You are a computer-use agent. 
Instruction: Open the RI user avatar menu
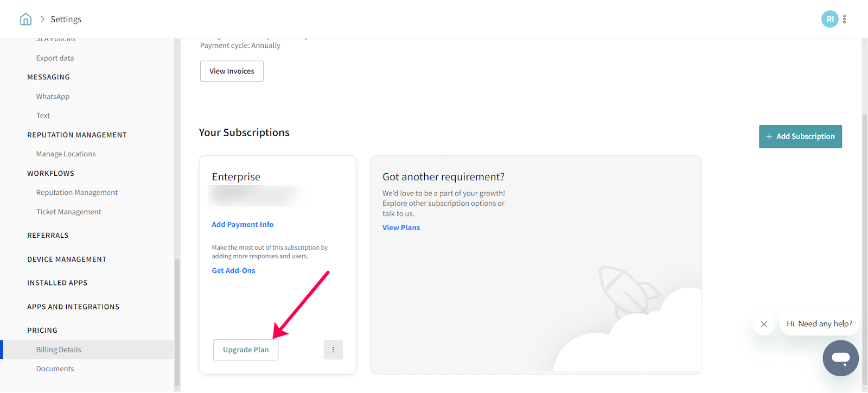click(829, 20)
